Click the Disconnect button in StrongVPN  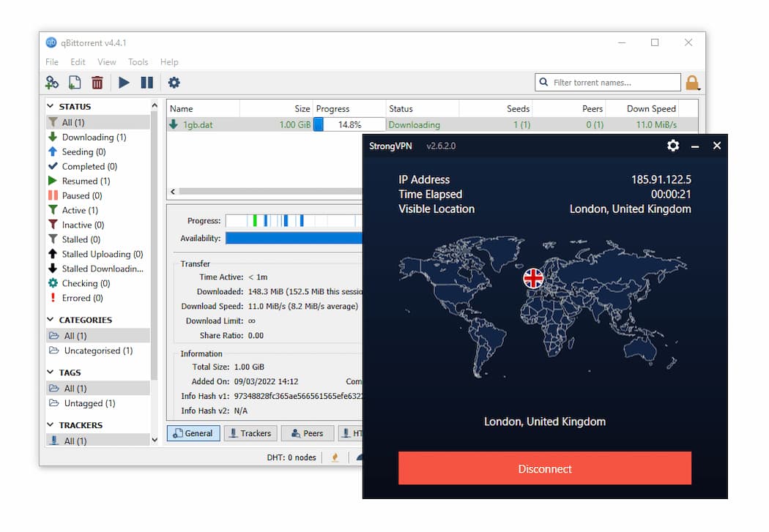click(x=545, y=468)
